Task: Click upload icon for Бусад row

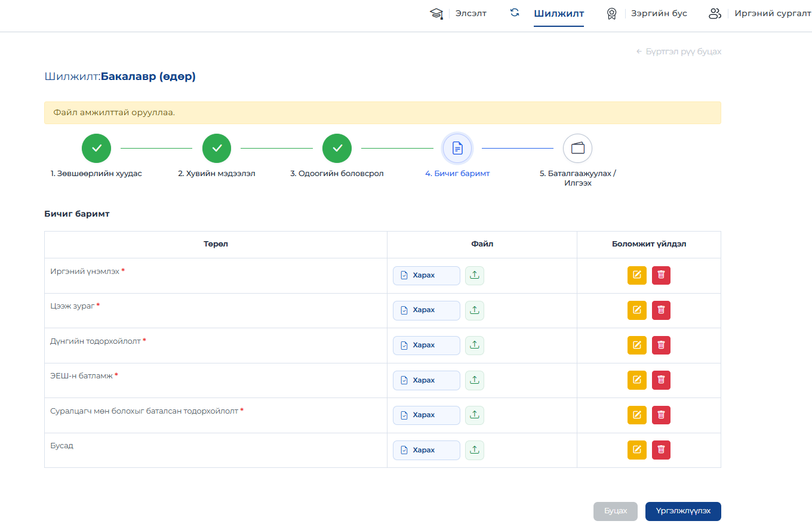Action: (x=475, y=450)
